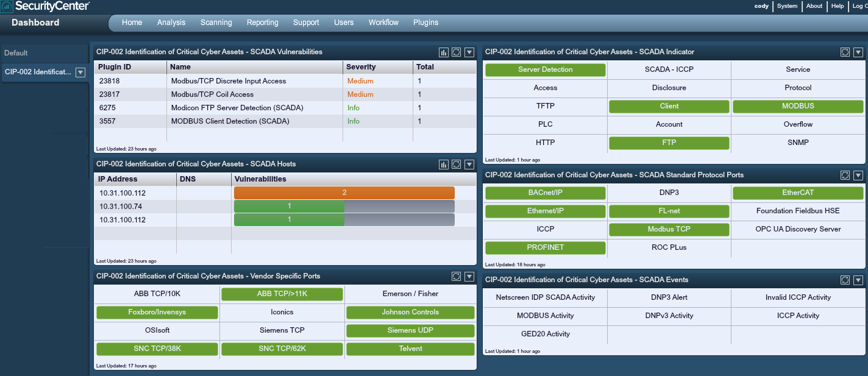Click the EtherCAT port indicator
868x376 pixels.
pyautogui.click(x=798, y=193)
